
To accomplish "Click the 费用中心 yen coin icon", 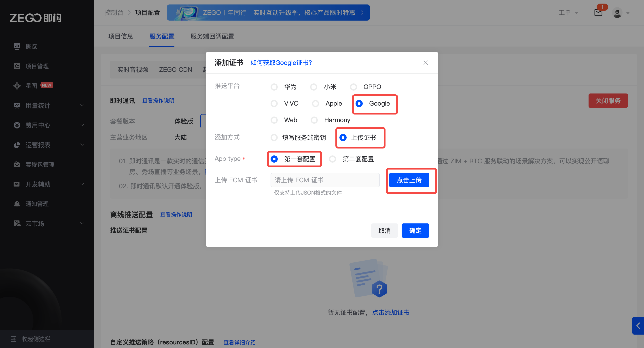I will click(x=17, y=125).
